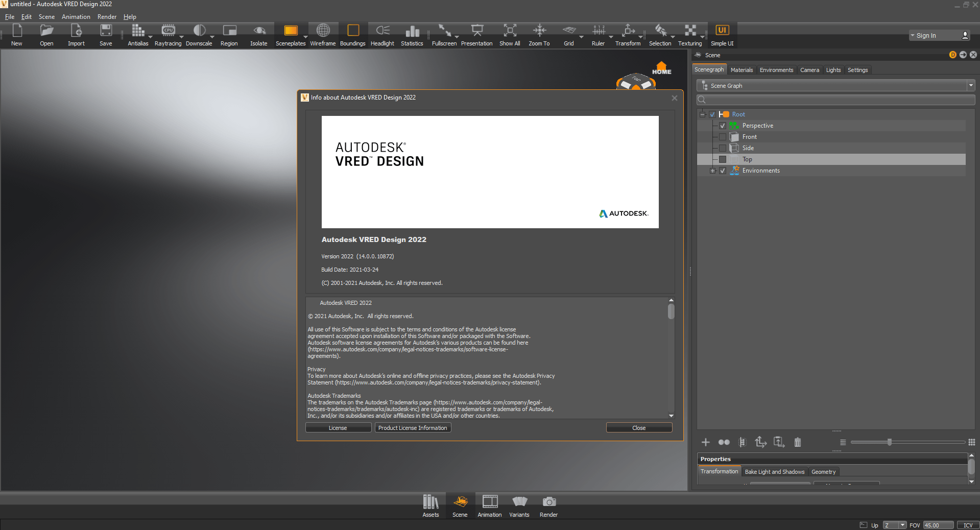
Task: Enable the Front view checkbox
Action: point(723,137)
